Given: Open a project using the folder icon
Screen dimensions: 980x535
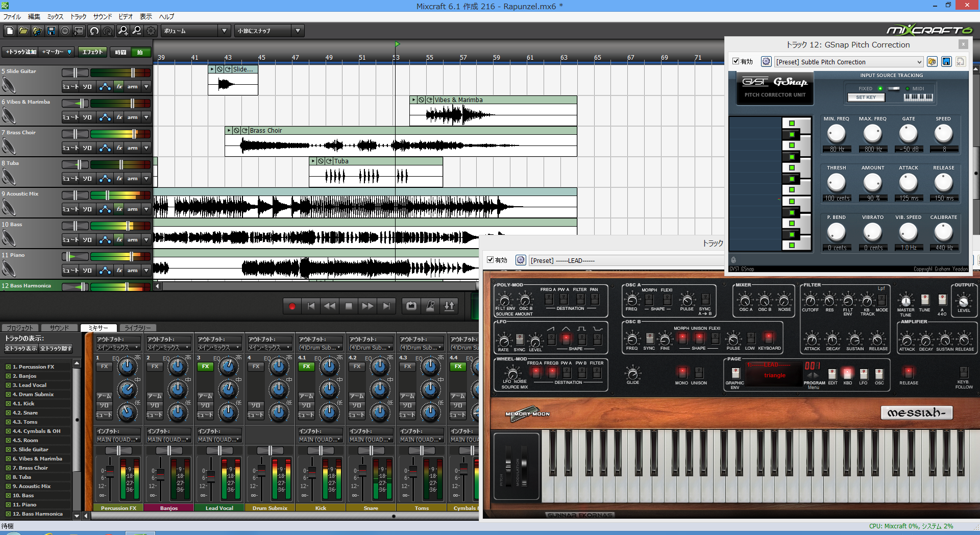Looking at the screenshot, I should [x=23, y=31].
